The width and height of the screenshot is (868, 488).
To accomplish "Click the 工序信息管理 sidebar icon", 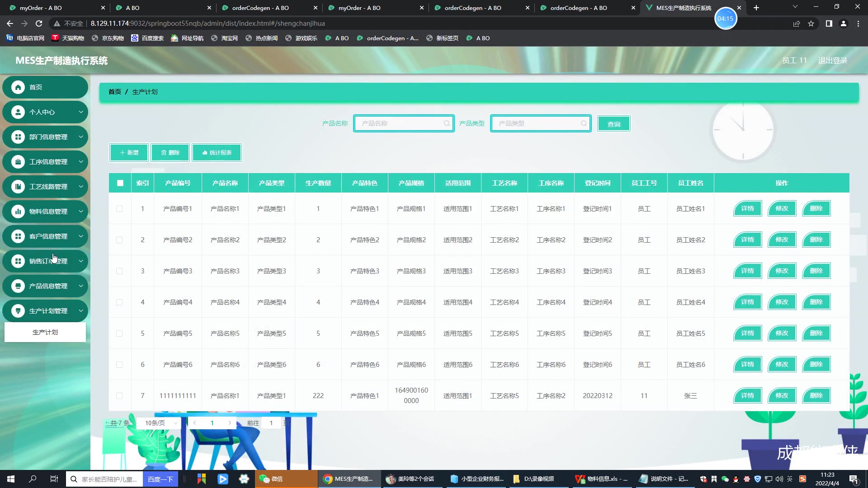I will (18, 162).
